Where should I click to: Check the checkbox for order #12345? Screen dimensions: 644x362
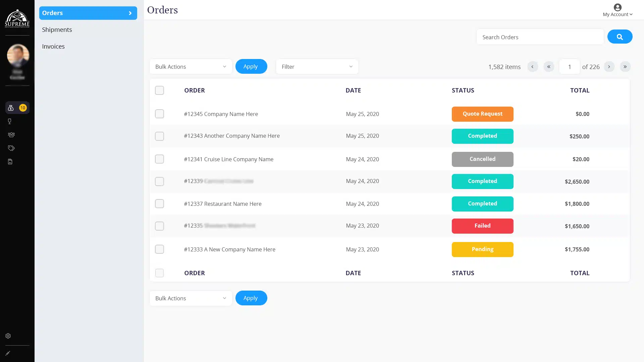click(159, 114)
